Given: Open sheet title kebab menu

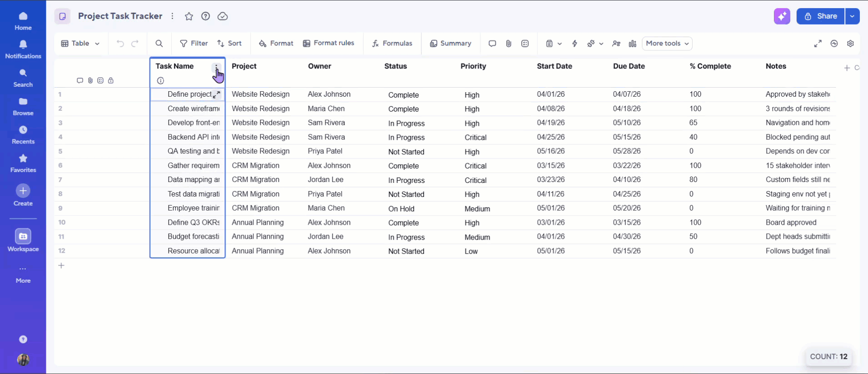Looking at the screenshot, I should tap(173, 16).
